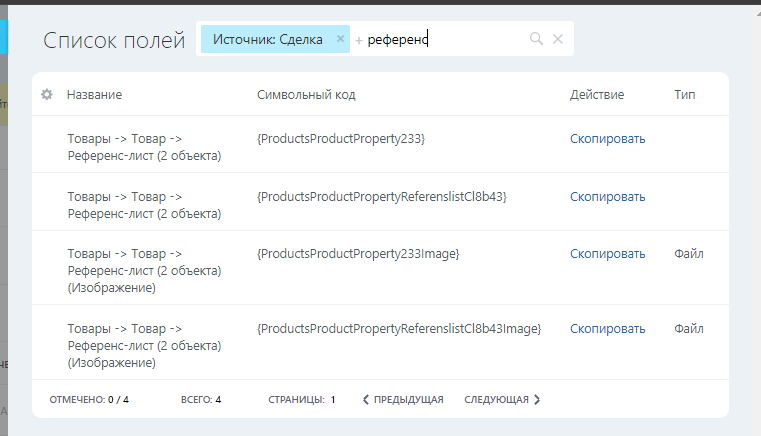This screenshot has width=761, height=436.
Task: Open grid settings gear icon
Action: point(47,94)
